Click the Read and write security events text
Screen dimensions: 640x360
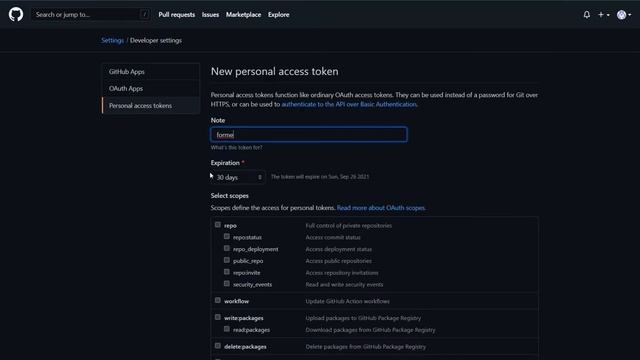[344, 285]
